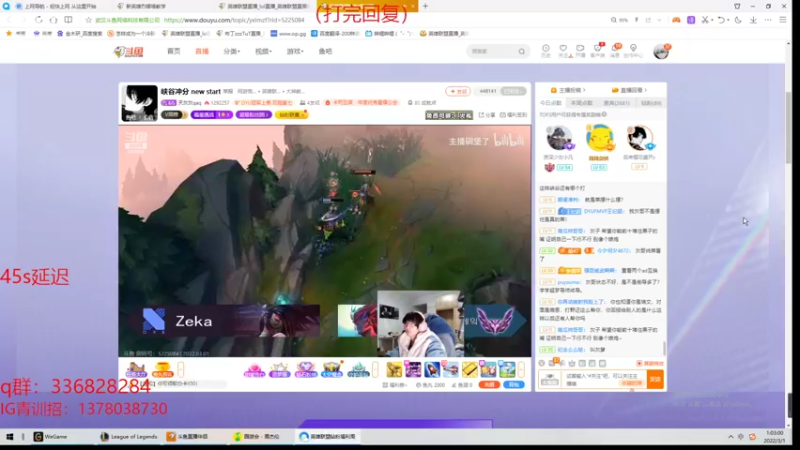Screen dimensions: 800x450
Task: Click the airplane gift icon
Action: tap(450, 369)
